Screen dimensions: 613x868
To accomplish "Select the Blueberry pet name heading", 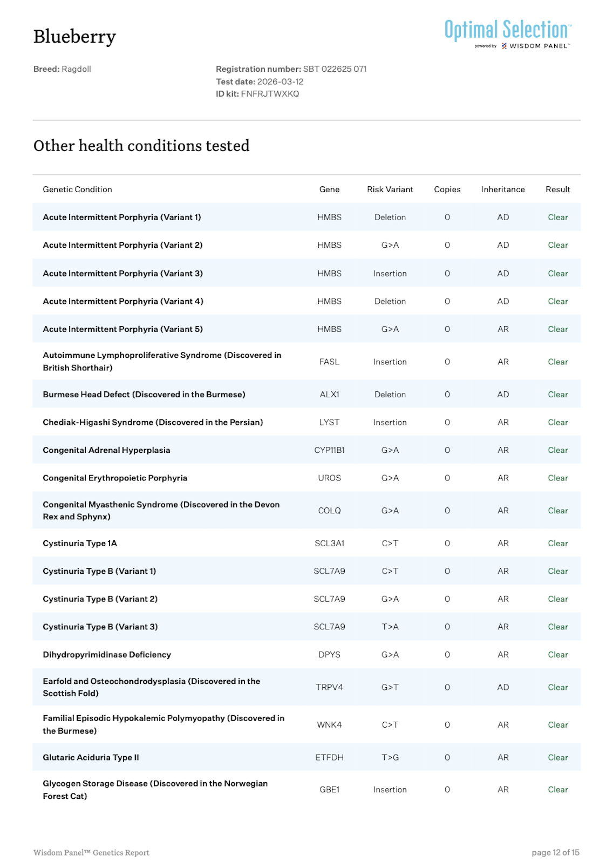I will (x=74, y=37).
